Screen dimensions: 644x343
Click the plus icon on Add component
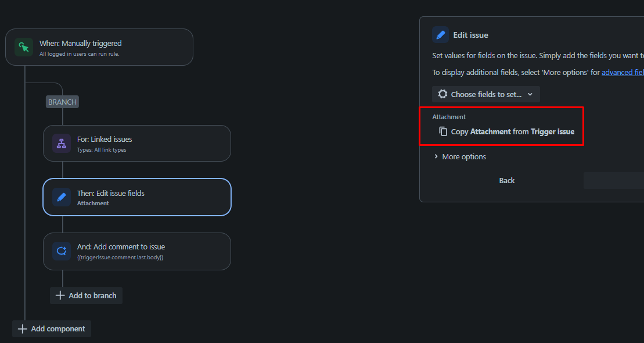coord(22,328)
